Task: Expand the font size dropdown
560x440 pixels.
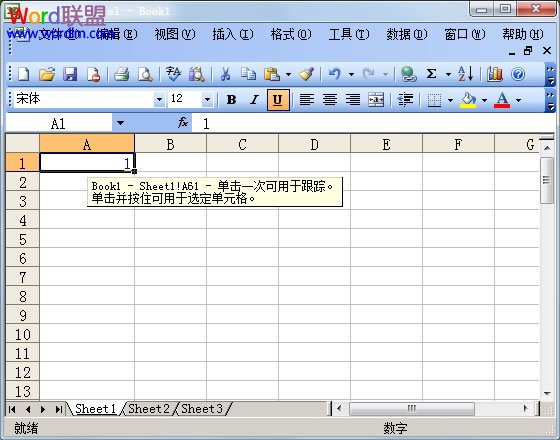Action: pos(207,100)
